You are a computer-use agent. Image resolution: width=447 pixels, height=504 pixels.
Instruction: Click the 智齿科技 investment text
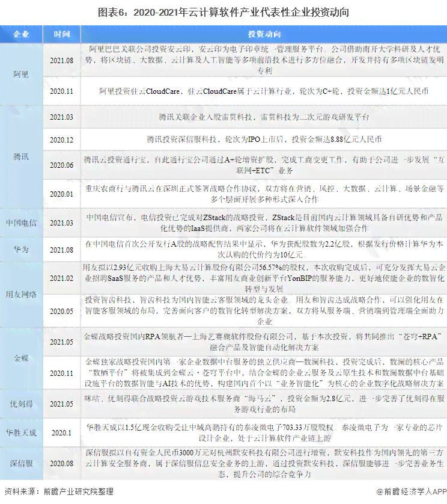tap(264, 311)
